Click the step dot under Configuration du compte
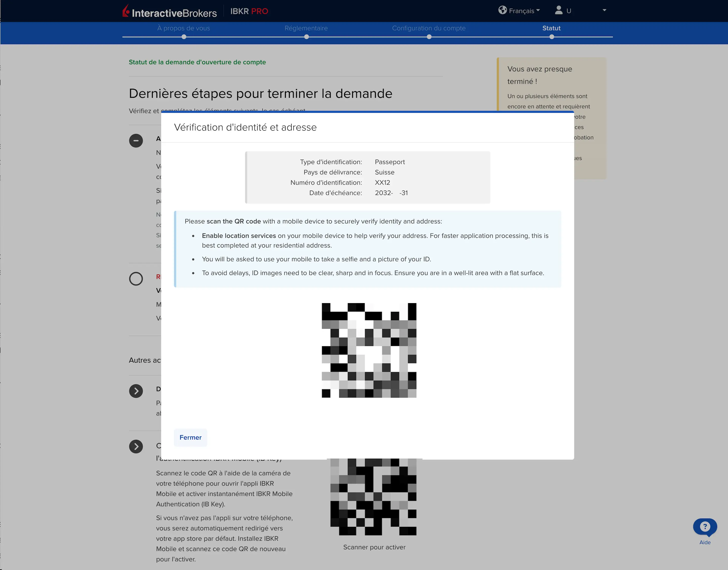Screen dimensions: 728x570 pyautogui.click(x=429, y=37)
